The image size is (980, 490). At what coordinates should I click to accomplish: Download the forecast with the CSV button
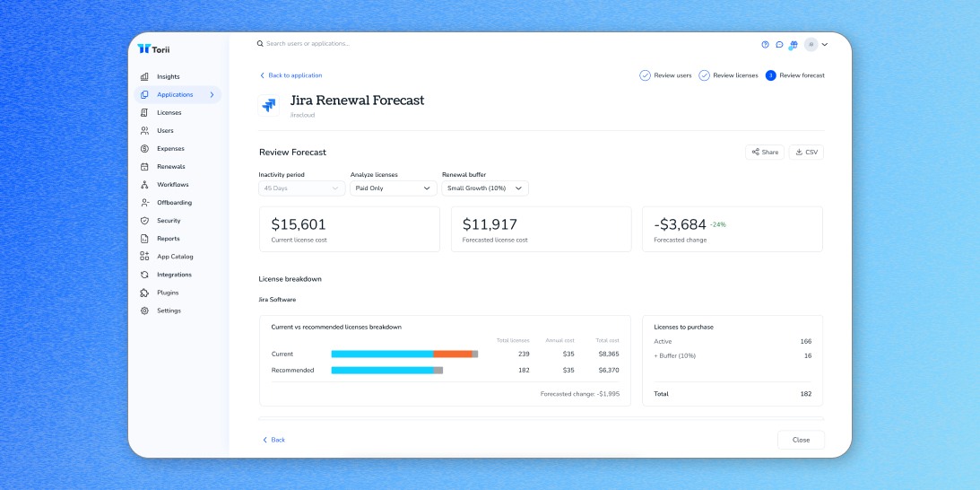[806, 152]
